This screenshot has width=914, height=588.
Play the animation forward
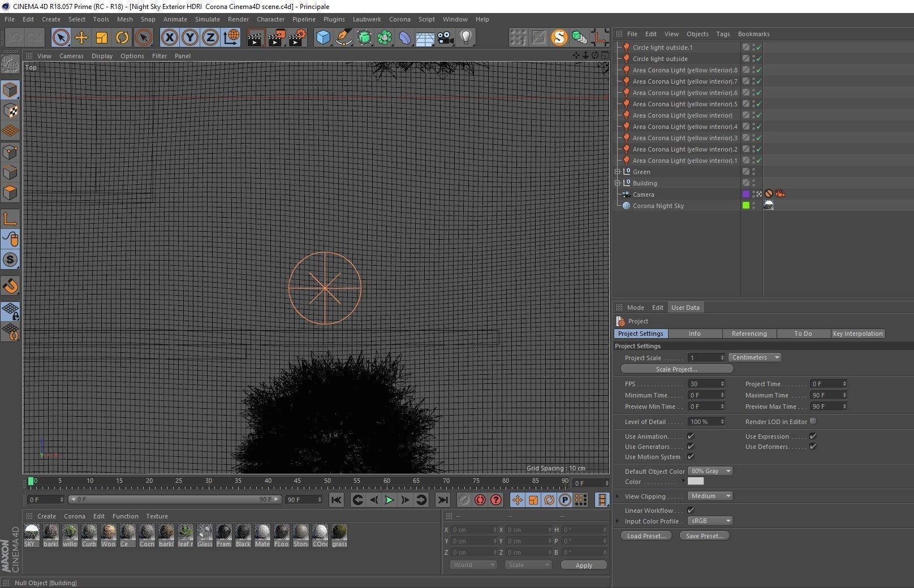click(389, 500)
